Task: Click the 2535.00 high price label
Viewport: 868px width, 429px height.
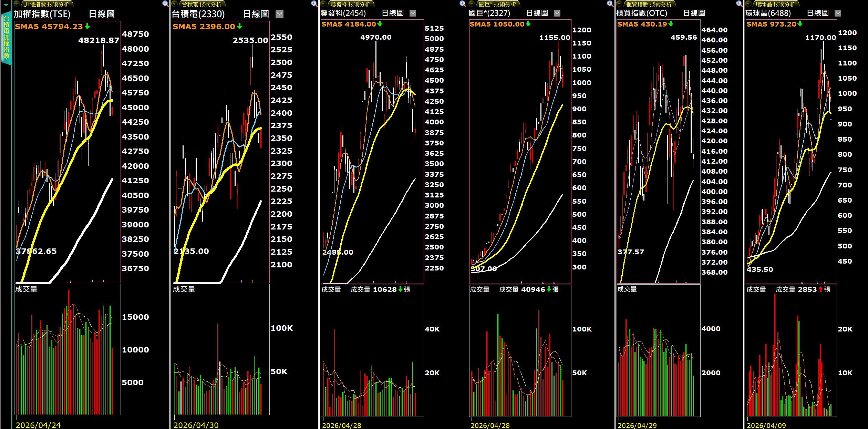Action: pyautogui.click(x=250, y=40)
